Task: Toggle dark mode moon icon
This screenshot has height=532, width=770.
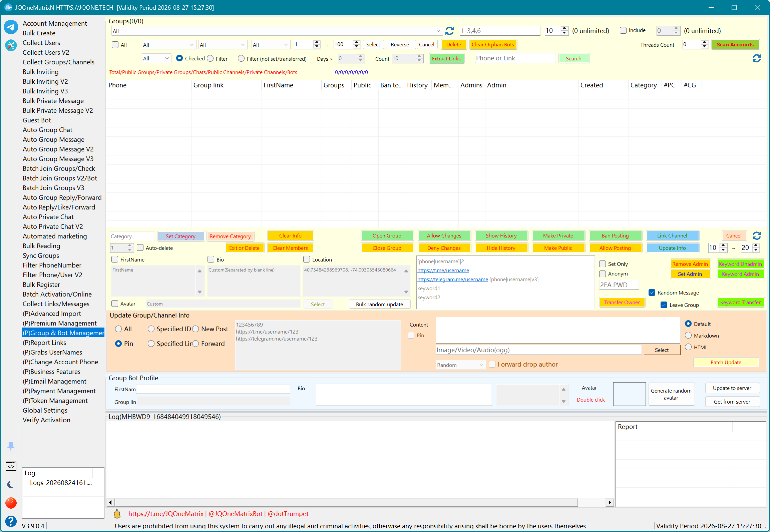Action: [x=11, y=485]
